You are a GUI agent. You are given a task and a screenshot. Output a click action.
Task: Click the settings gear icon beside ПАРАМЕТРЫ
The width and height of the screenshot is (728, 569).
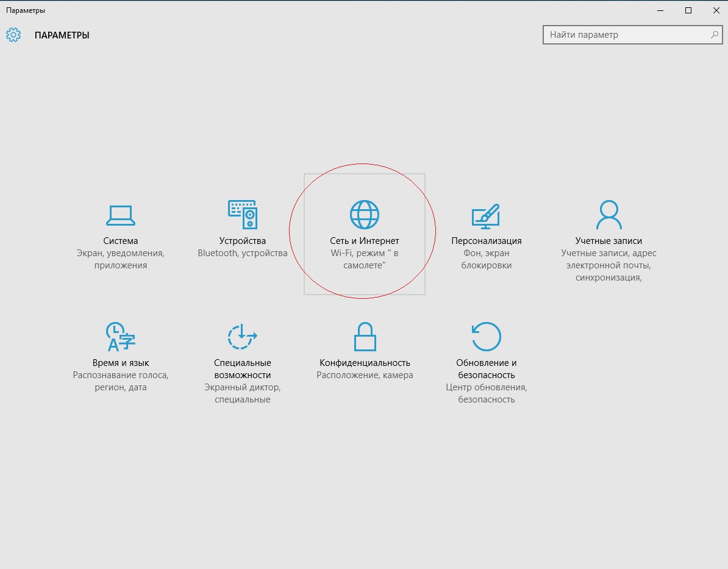click(x=13, y=35)
